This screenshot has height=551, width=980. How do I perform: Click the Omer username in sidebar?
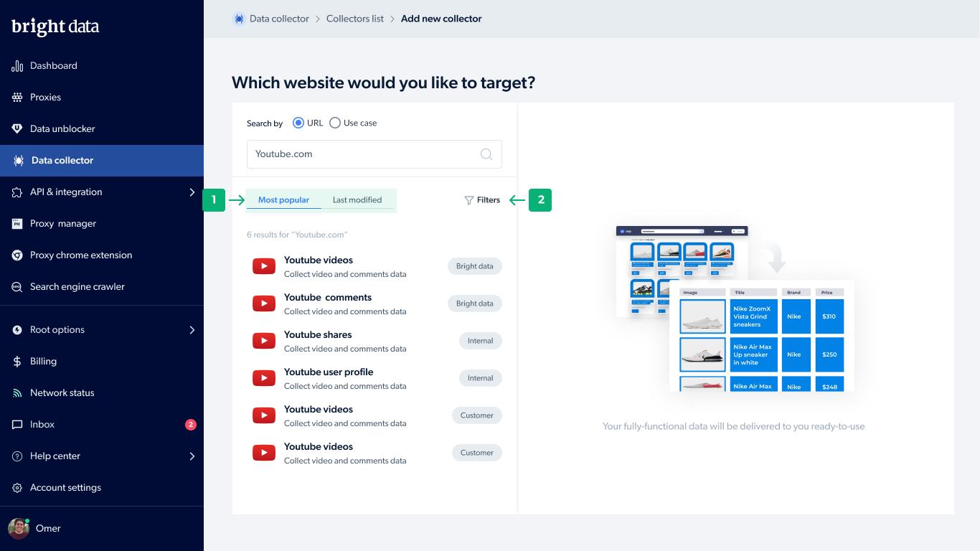[48, 528]
